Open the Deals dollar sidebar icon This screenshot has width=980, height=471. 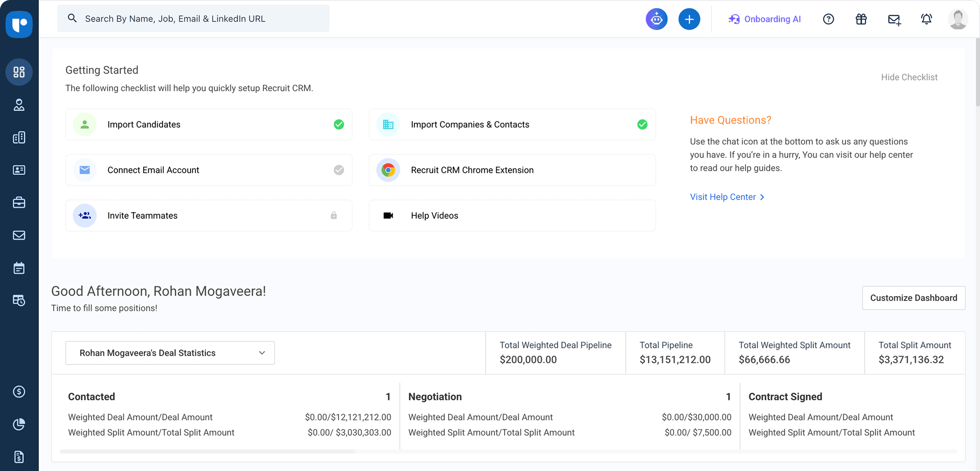pyautogui.click(x=19, y=392)
